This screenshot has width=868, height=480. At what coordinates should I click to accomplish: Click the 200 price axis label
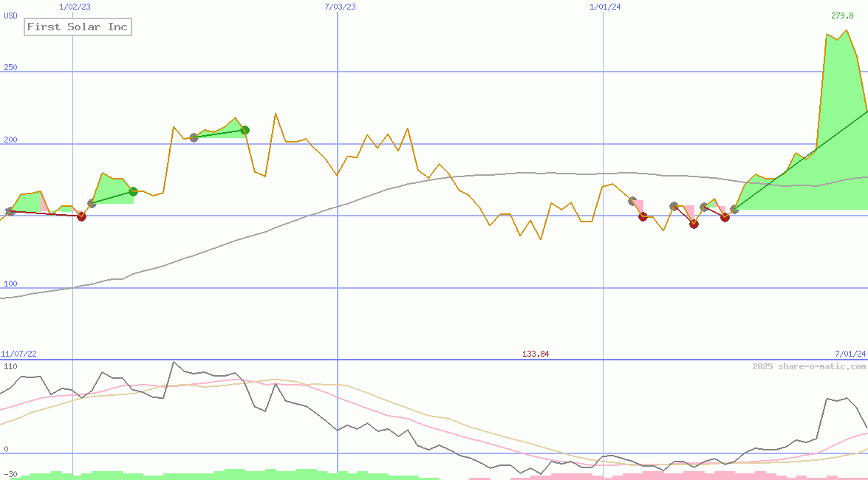10,140
